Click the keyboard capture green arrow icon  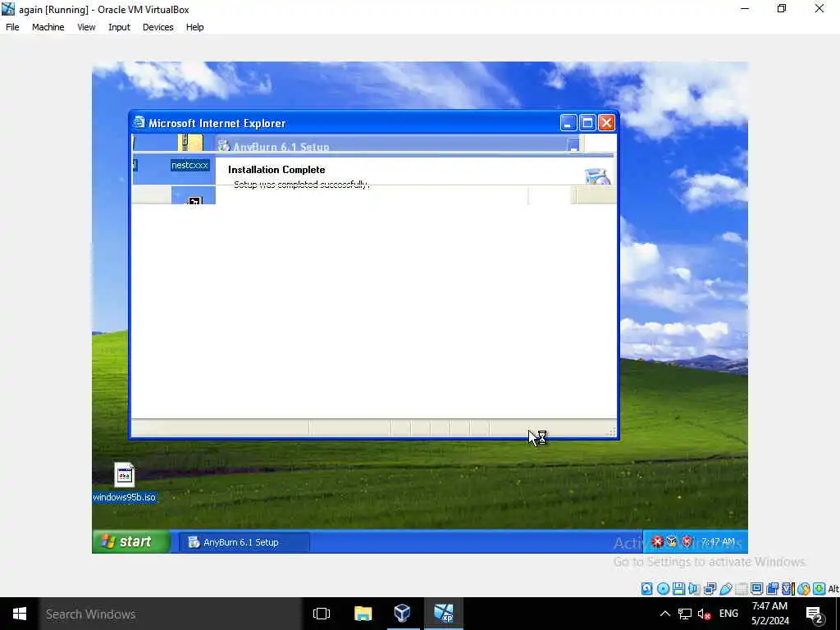click(819, 589)
